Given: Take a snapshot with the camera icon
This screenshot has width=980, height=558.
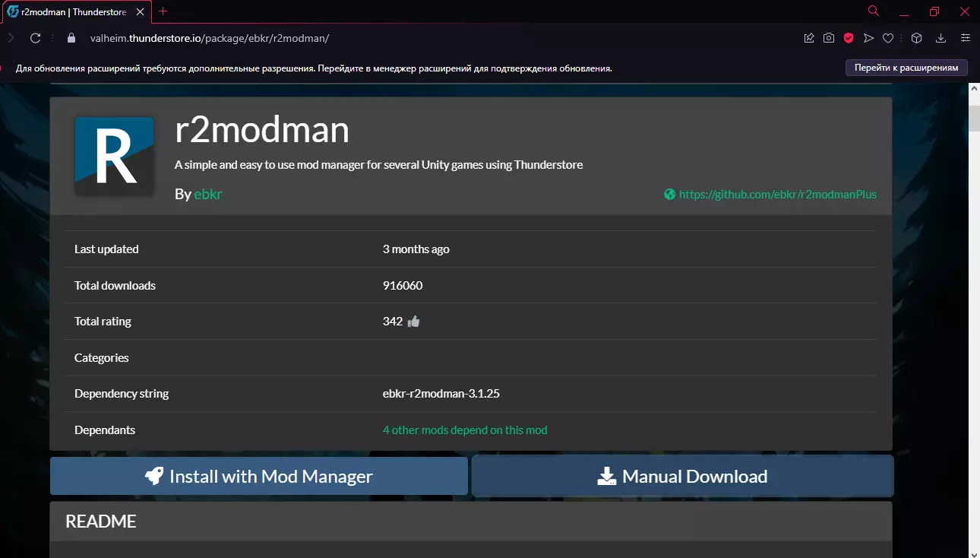Looking at the screenshot, I should (829, 38).
